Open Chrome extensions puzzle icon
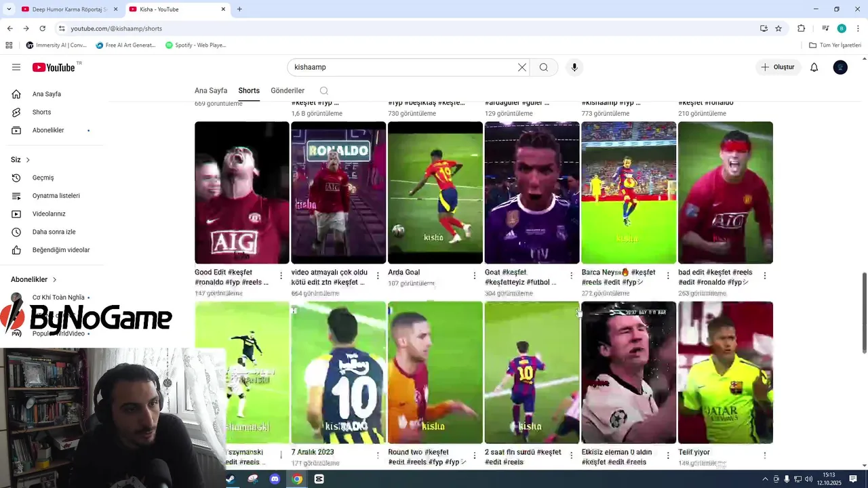868x488 pixels. pyautogui.click(x=801, y=28)
